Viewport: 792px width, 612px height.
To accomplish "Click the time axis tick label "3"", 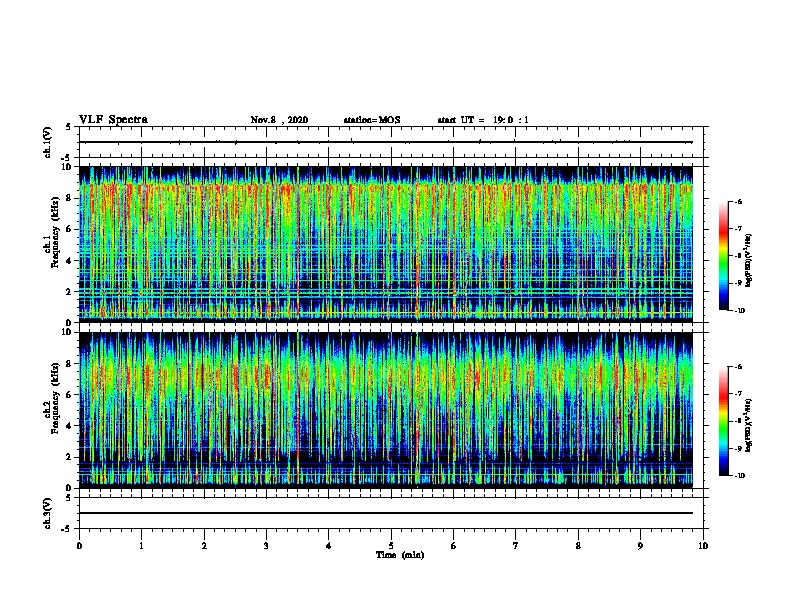I will coord(266,546).
